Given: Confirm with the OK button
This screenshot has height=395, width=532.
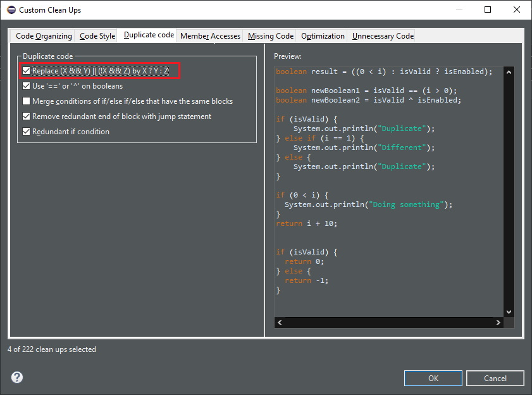Looking at the screenshot, I should click(433, 378).
